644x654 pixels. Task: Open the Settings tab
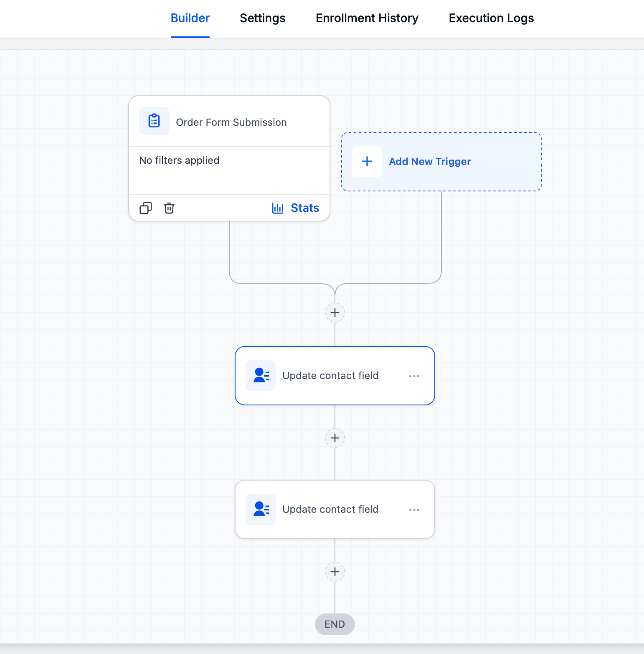(263, 18)
